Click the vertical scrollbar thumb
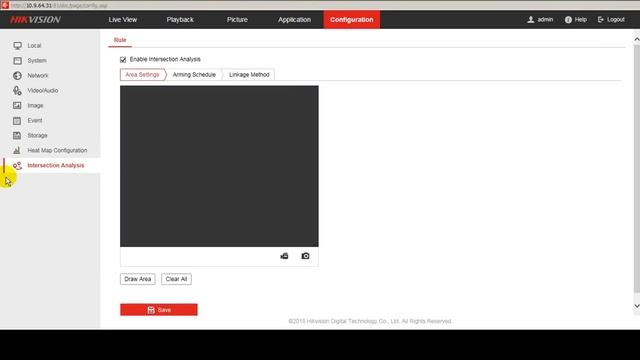Screen dimensions: 640x360 [637, 169]
